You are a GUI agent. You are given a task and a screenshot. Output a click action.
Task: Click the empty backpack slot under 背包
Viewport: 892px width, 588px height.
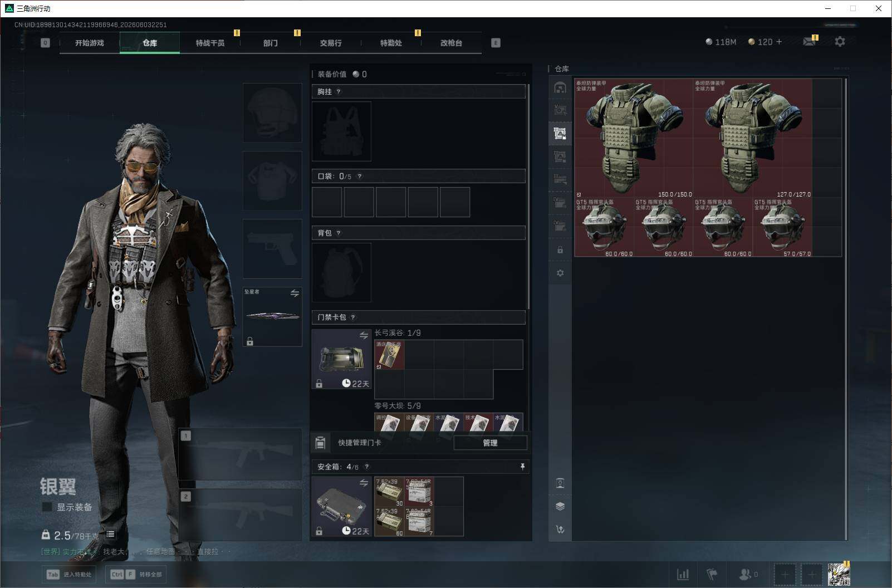pyautogui.click(x=341, y=272)
